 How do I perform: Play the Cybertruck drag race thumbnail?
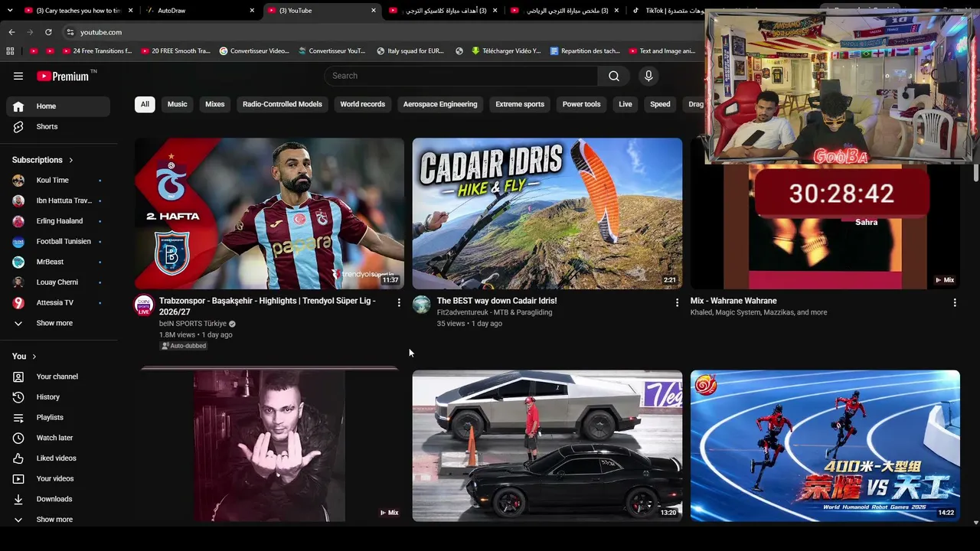click(x=547, y=446)
